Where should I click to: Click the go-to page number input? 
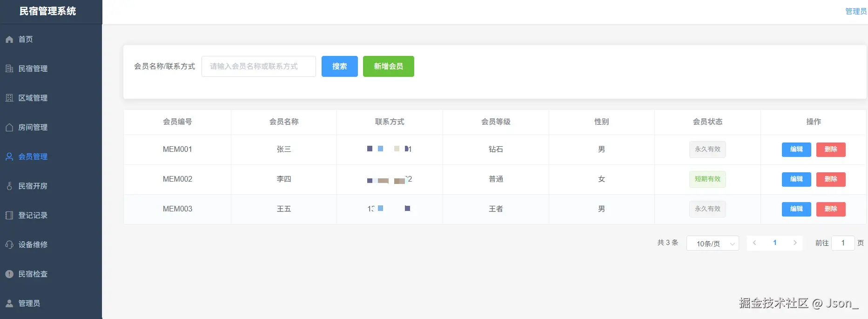843,243
